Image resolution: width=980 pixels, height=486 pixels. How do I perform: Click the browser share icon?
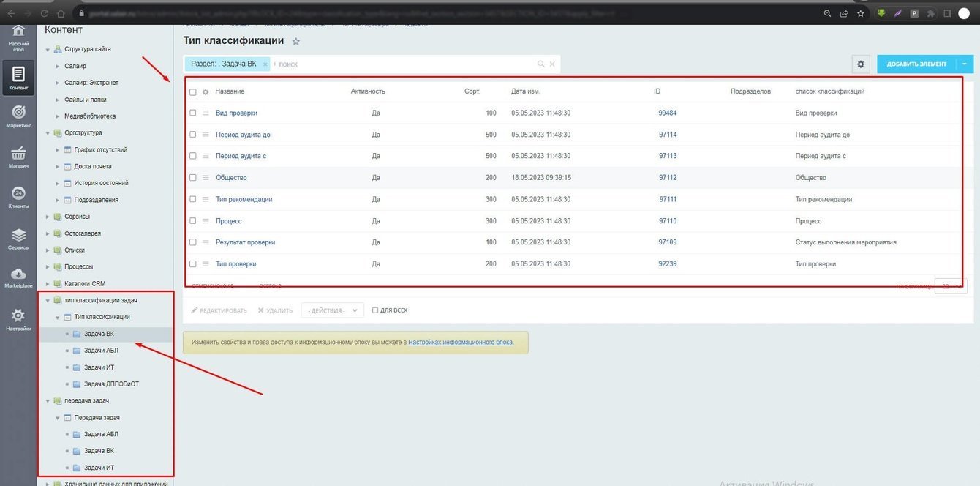[x=844, y=13]
